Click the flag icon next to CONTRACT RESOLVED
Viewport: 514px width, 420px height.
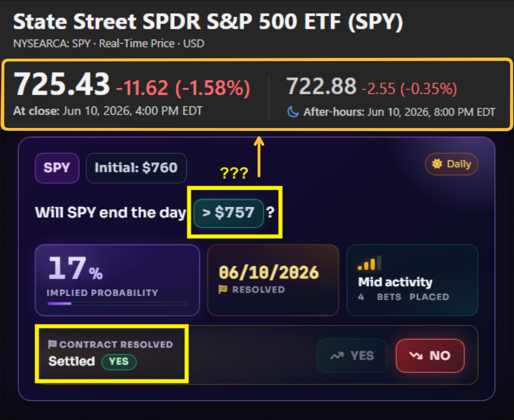click(52, 344)
